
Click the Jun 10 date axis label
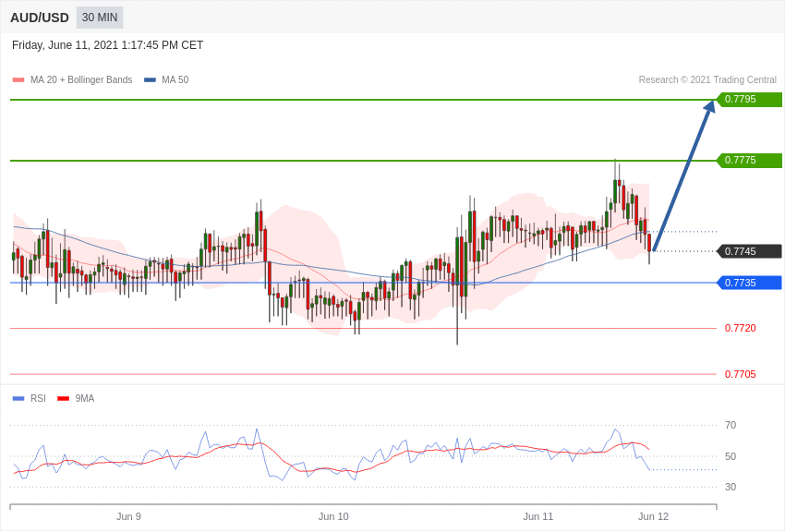click(x=333, y=516)
